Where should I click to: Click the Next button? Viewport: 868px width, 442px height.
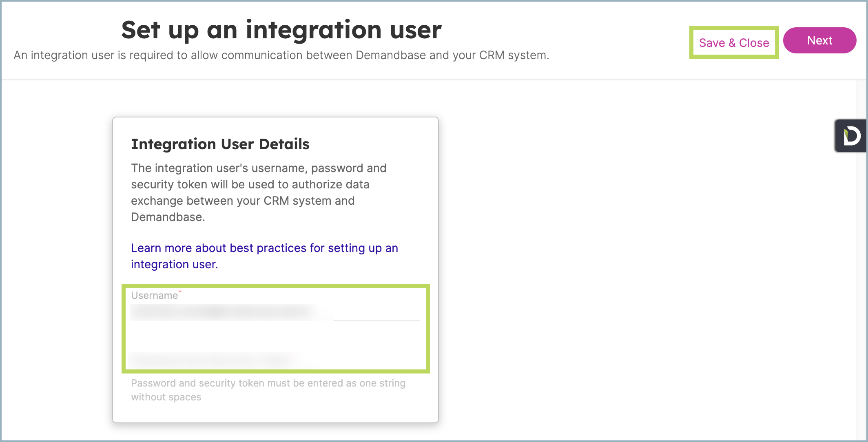[x=819, y=40]
